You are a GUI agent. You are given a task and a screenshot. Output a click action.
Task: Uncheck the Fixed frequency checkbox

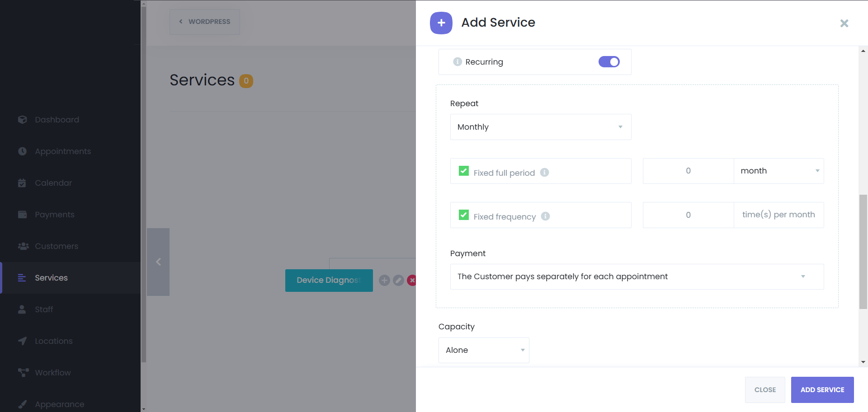pos(464,215)
